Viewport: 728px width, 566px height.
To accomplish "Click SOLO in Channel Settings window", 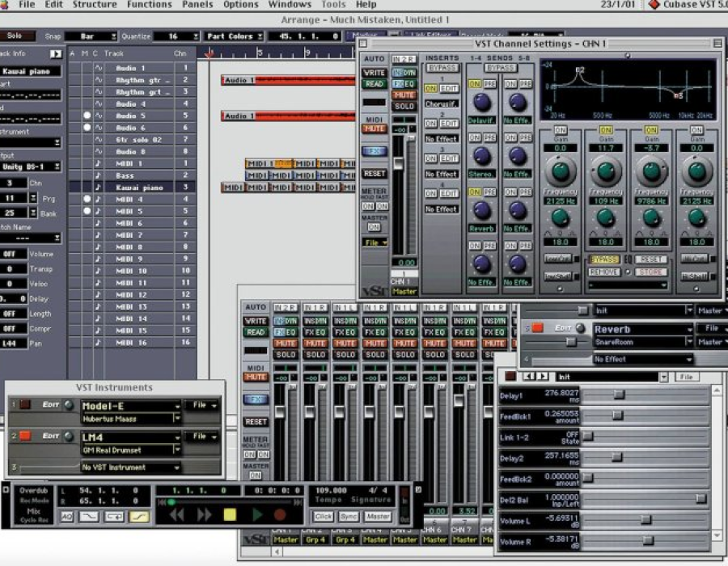I will (404, 106).
